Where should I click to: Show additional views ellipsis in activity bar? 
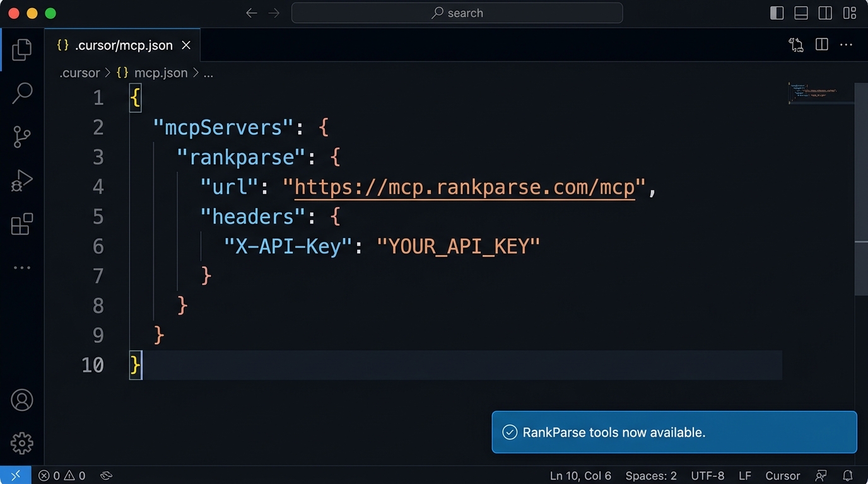(22, 268)
